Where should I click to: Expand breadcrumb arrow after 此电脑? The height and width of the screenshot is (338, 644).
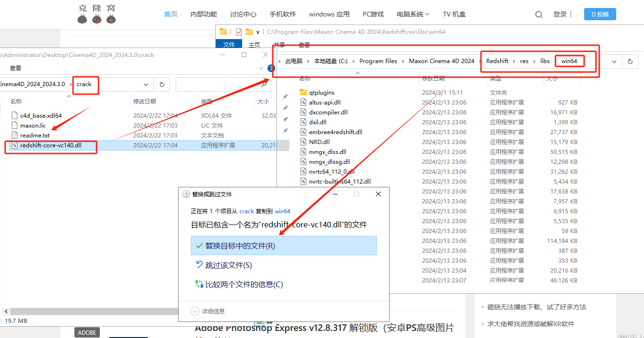308,61
